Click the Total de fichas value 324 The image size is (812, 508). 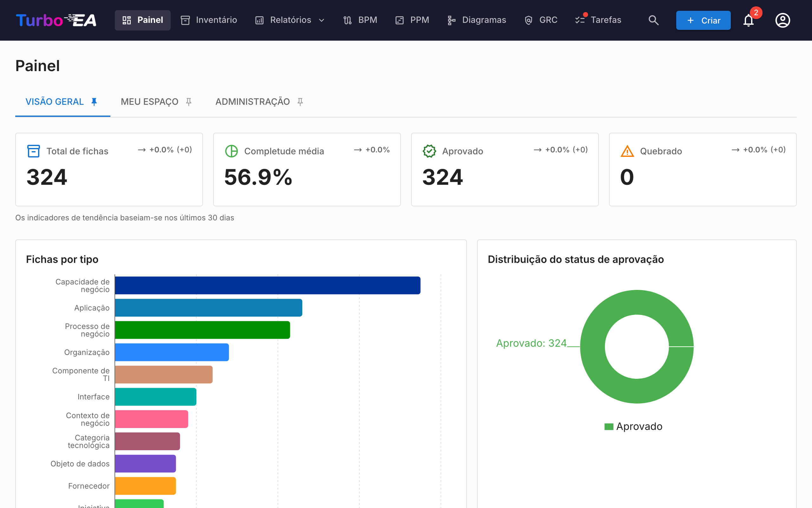[x=47, y=177]
